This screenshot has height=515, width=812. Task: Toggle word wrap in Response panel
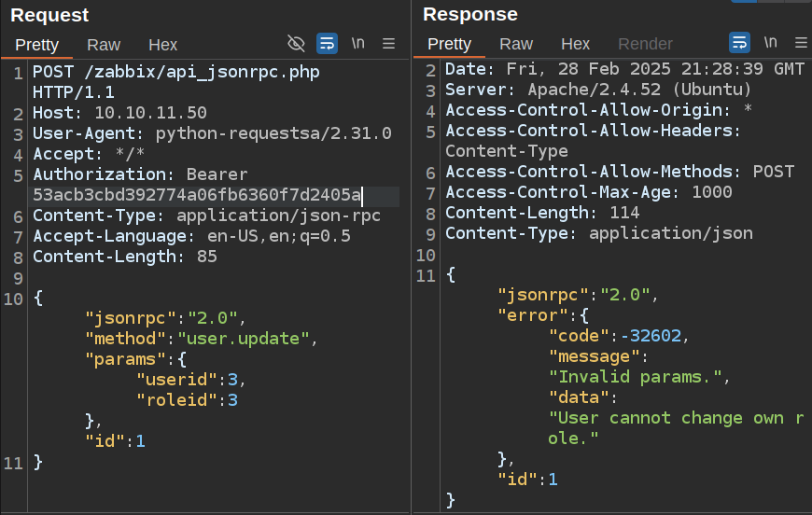739,43
